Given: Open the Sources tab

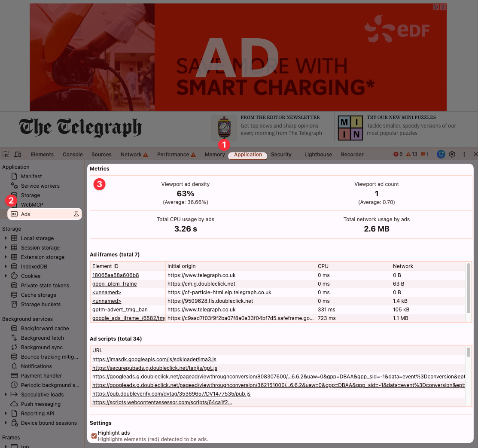Looking at the screenshot, I should click(x=101, y=154).
